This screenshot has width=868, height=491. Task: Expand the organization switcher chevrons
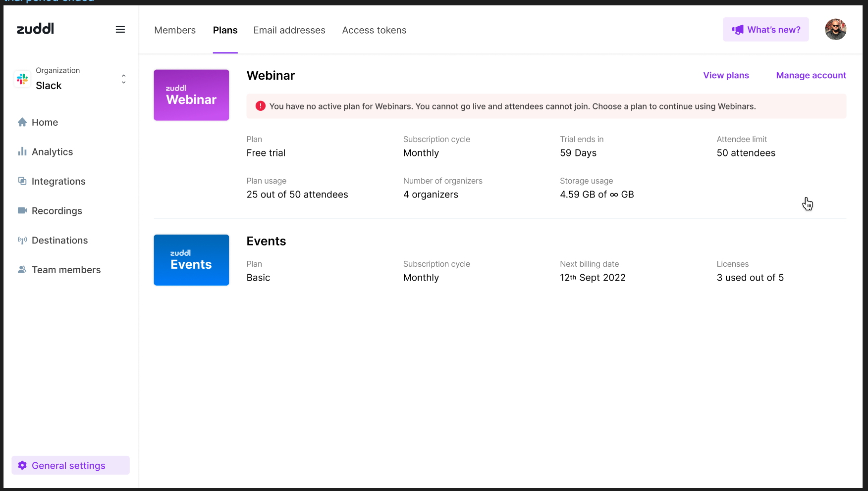[123, 79]
